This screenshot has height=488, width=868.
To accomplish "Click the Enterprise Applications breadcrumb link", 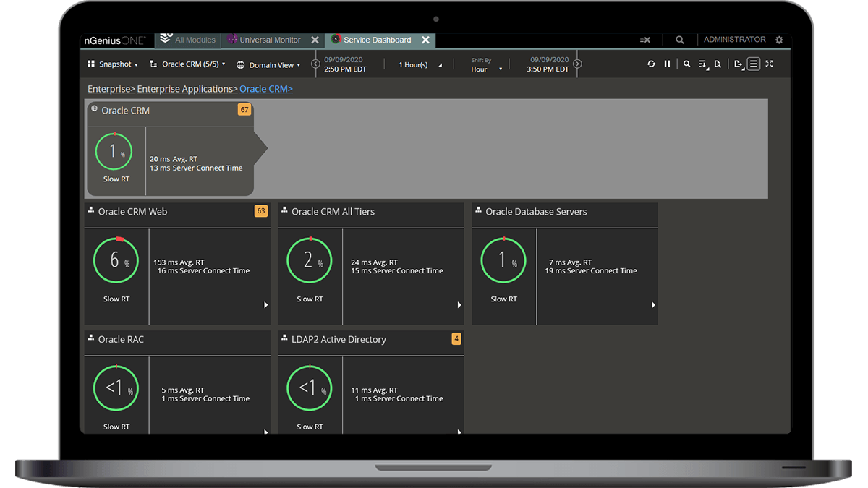I will (187, 89).
